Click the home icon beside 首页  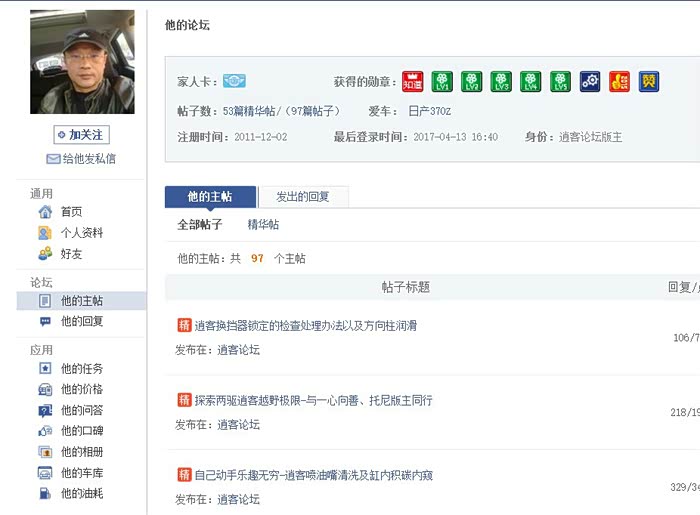[x=45, y=212]
